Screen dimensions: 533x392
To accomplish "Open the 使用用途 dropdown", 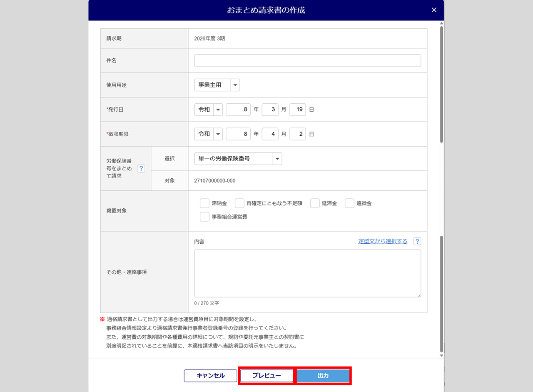I will click(217, 85).
